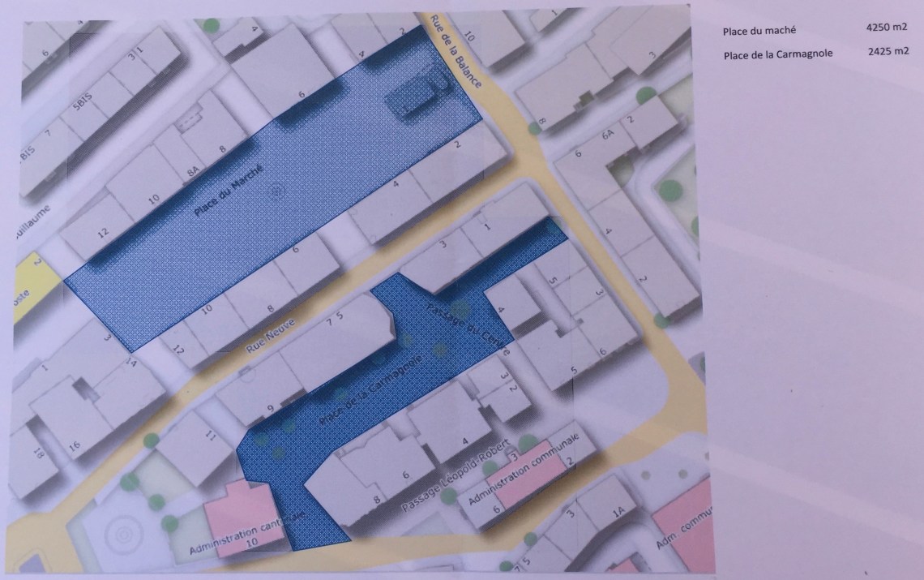Select the building numbered 1A

[620, 512]
